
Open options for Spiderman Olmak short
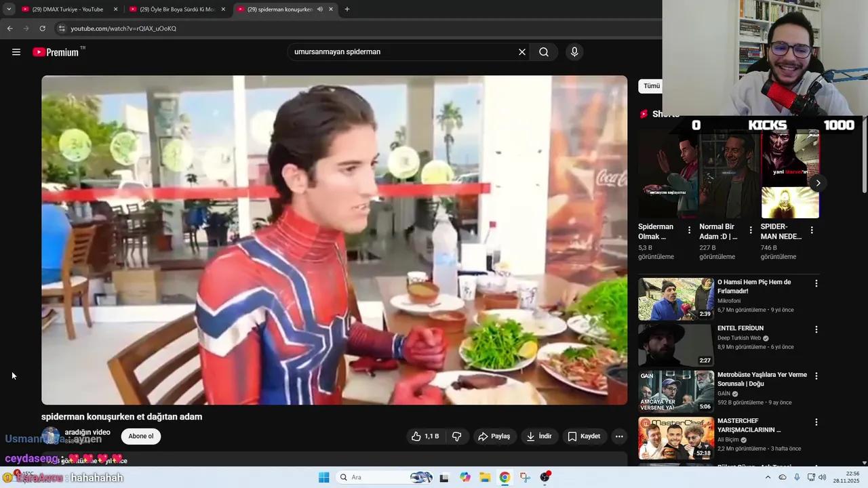point(689,230)
